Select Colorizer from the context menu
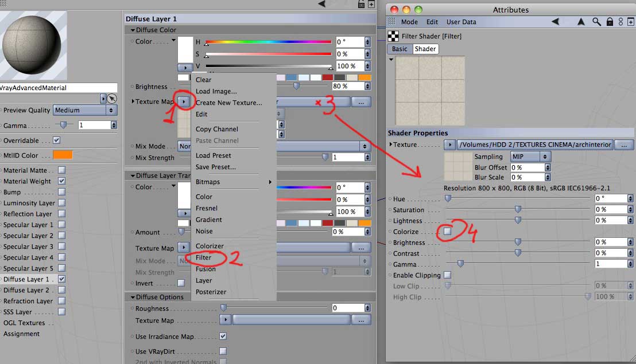Viewport: 636px width, 364px height. coord(210,246)
